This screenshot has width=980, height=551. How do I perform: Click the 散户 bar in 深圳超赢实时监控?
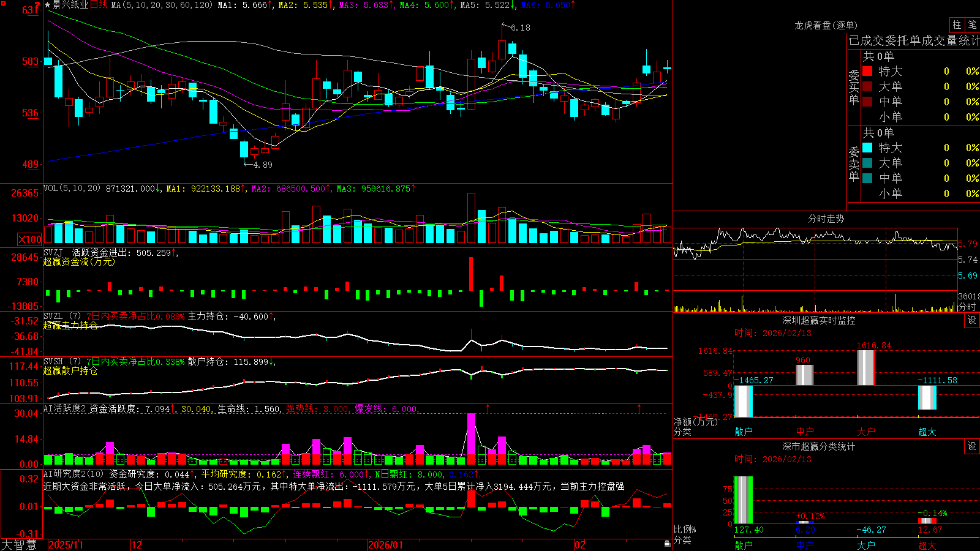744,401
